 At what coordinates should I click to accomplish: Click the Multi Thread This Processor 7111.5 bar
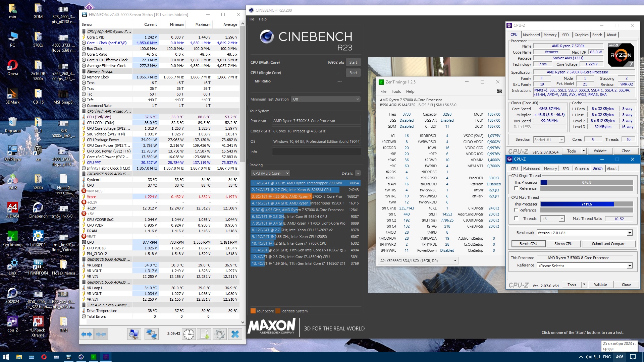587,204
